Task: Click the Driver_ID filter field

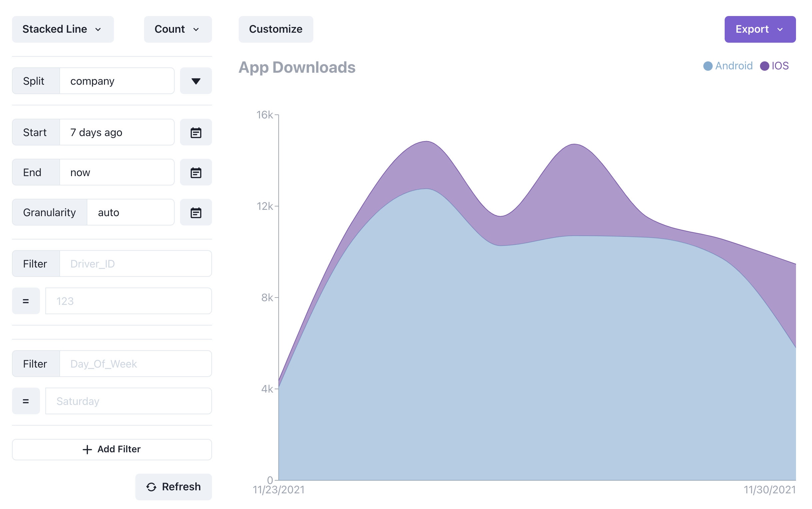Action: click(135, 264)
